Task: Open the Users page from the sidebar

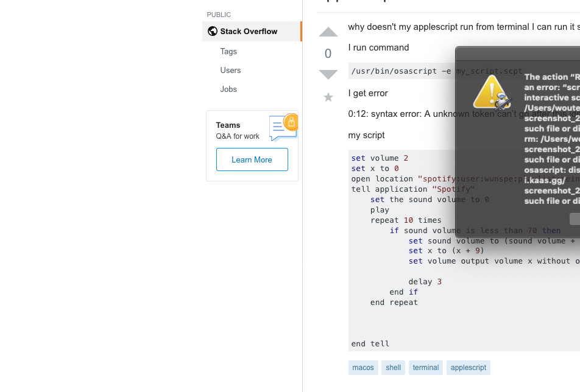Action: click(x=230, y=70)
